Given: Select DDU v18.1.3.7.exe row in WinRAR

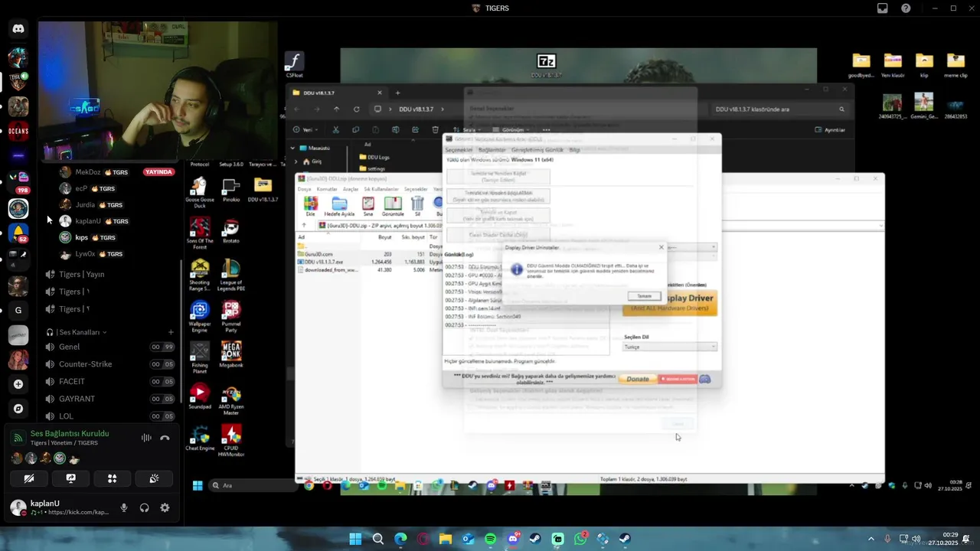Looking at the screenshot, I should pyautogui.click(x=371, y=262).
